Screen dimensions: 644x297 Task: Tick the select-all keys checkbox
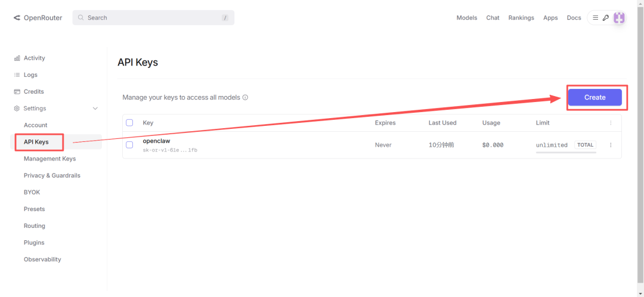click(129, 123)
